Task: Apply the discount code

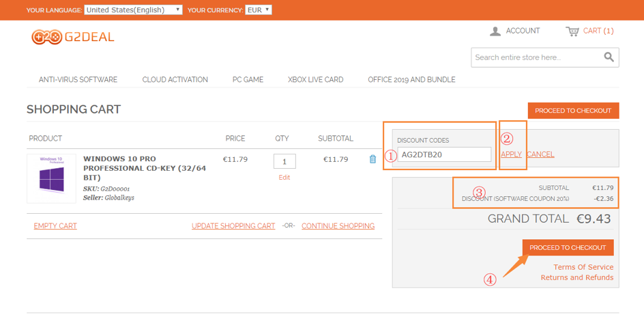Action: [x=511, y=154]
